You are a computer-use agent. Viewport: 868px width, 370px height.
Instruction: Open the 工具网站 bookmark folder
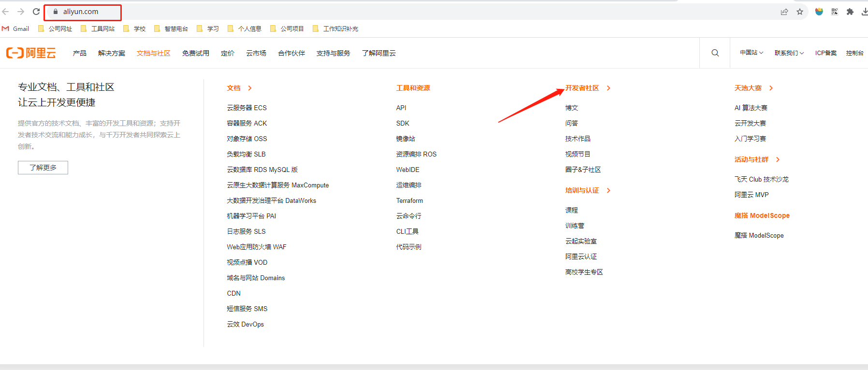point(98,28)
